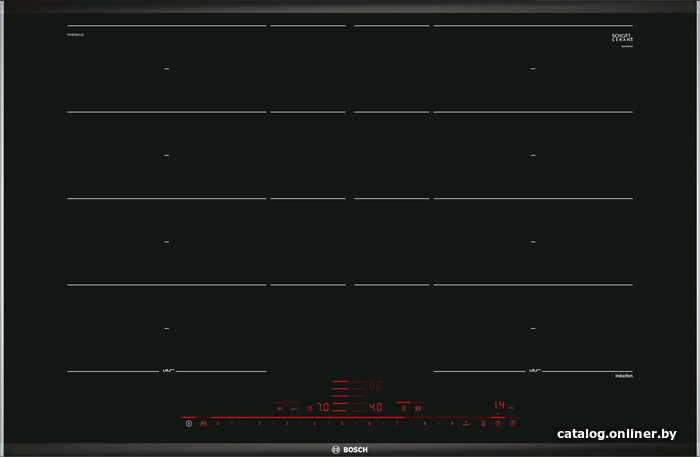Click the Bosch logo on front trim

pyautogui.click(x=349, y=446)
